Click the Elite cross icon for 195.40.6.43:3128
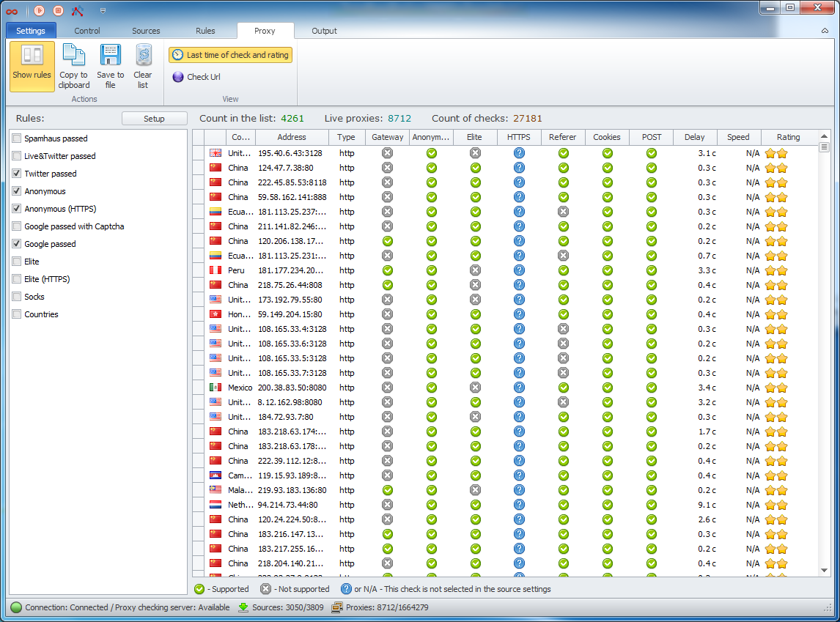 [x=475, y=153]
